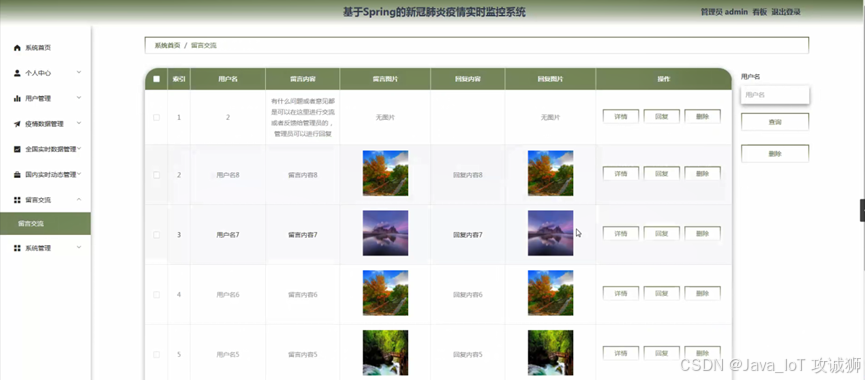865x380 pixels.
Task: Click the briefcase icon for 国内实时动态管理
Action: point(17,175)
